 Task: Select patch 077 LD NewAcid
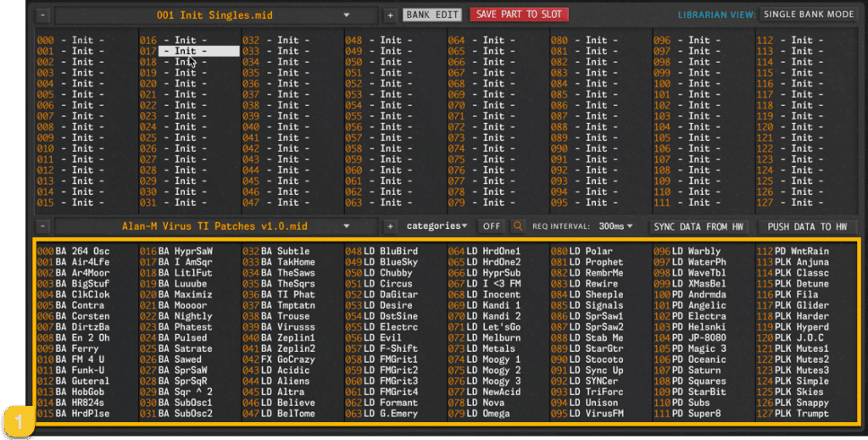(x=484, y=392)
